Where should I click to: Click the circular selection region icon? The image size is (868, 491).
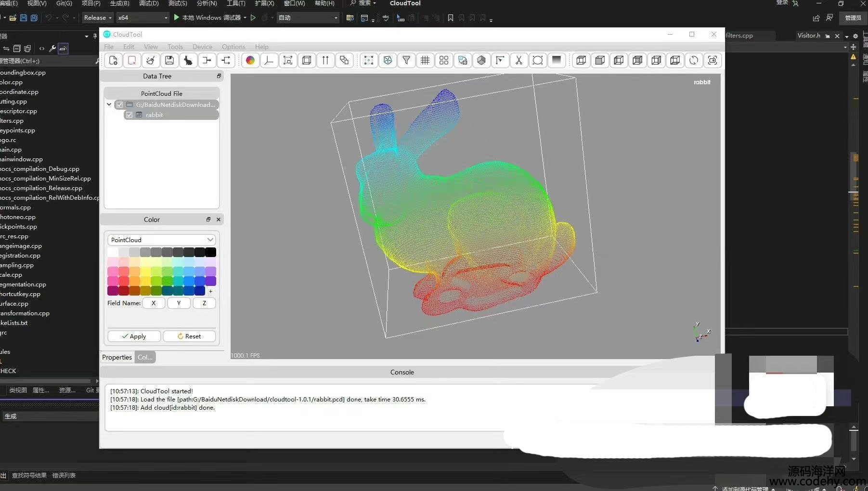[538, 60]
